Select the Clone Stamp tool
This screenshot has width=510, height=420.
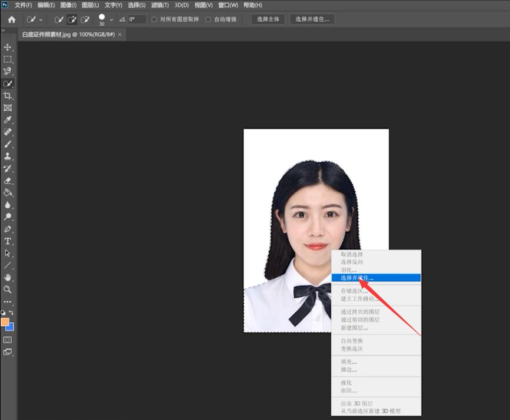click(8, 156)
